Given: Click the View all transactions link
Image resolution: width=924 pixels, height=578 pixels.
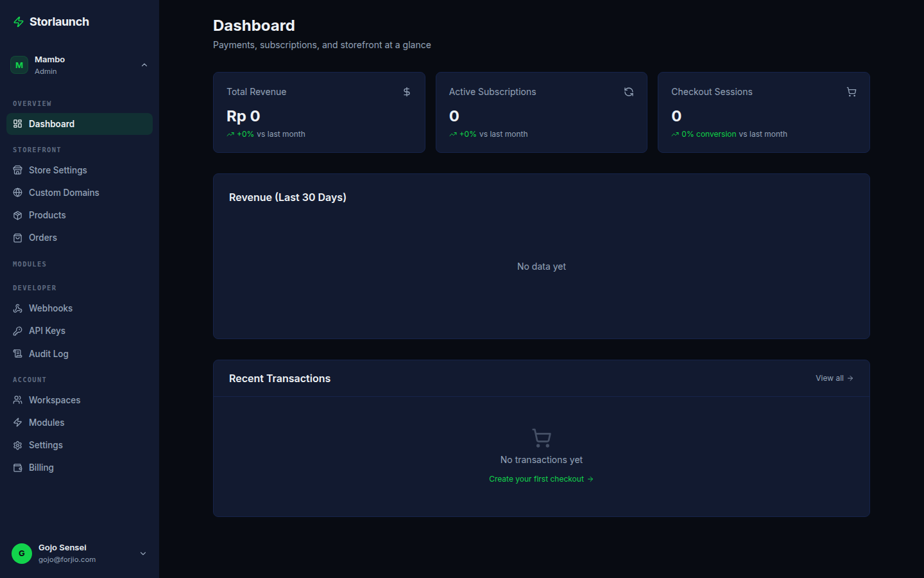Looking at the screenshot, I should [x=834, y=378].
